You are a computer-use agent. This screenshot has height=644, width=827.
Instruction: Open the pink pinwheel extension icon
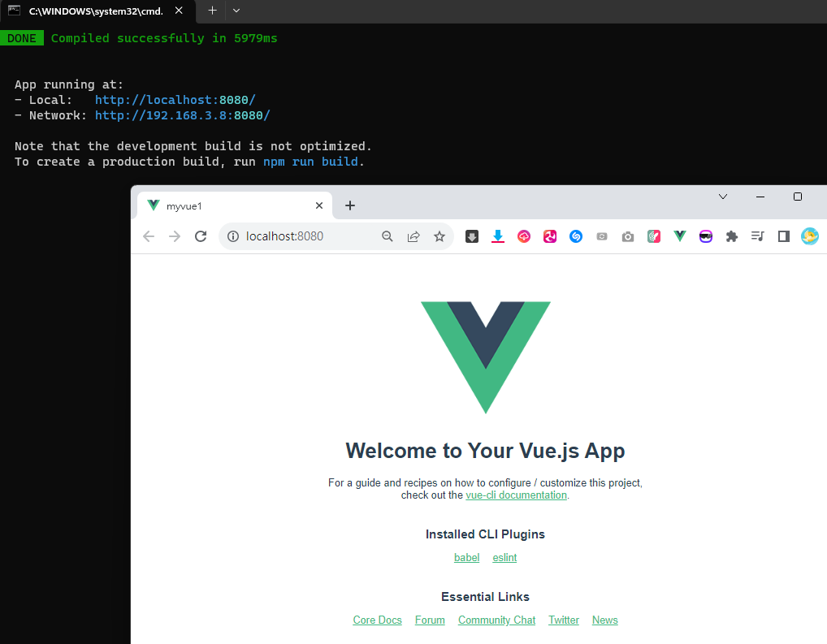tap(550, 236)
